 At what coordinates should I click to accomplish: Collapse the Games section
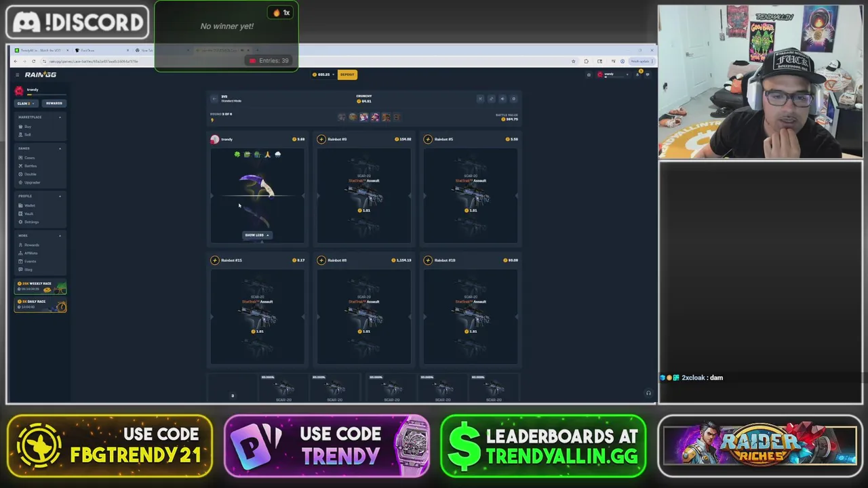tap(60, 148)
